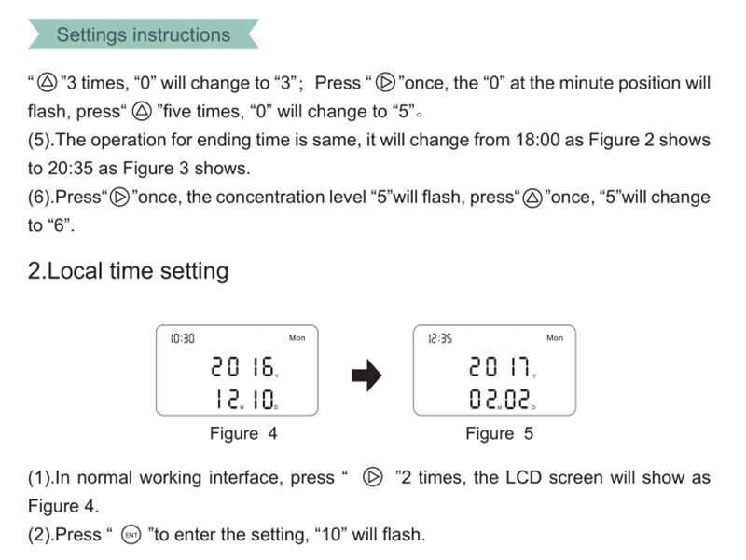Click the up-triangle icon before "five times"
This screenshot has width=746, height=560.
click(142, 111)
